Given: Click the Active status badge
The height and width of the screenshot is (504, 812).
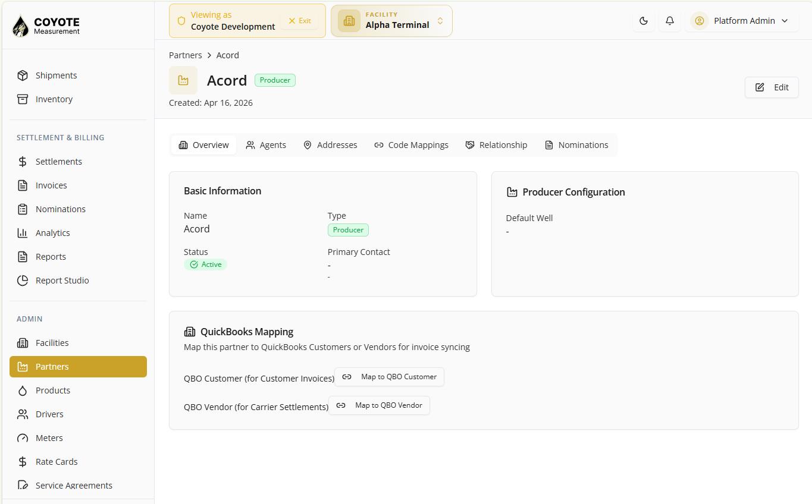Looking at the screenshot, I should 205,264.
